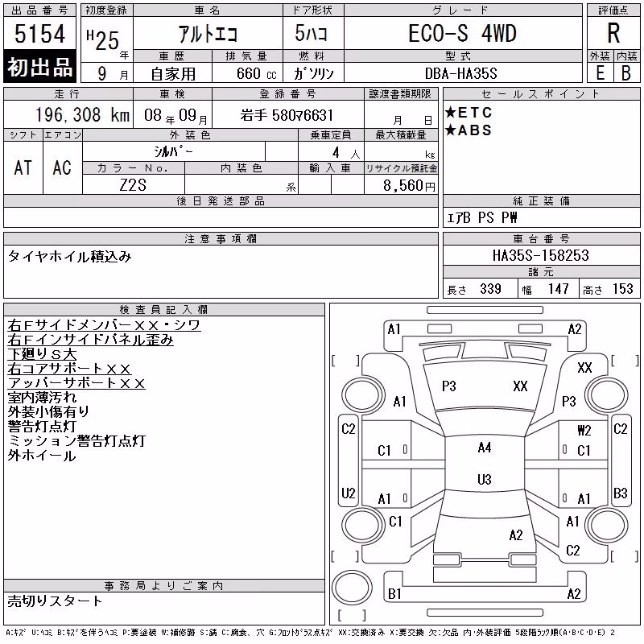Click the 諸元 dimensions header
Image resolution: width=644 pixels, height=644 pixels.
(x=541, y=272)
